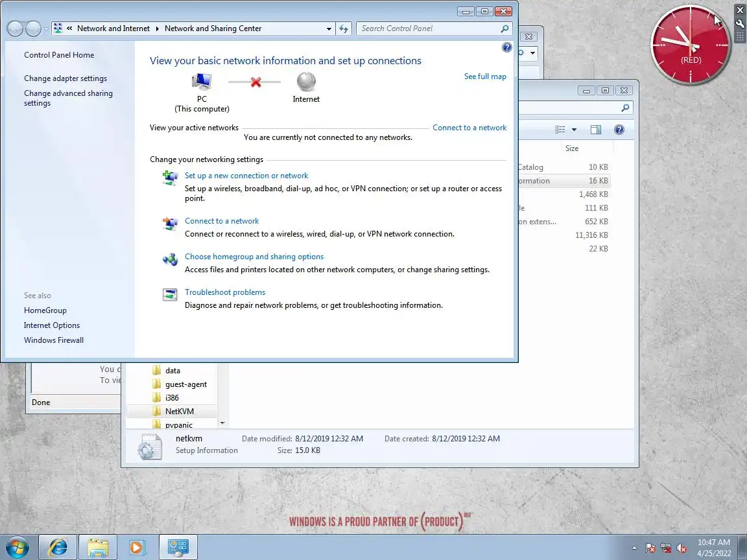The image size is (747, 560).
Task: Click the homegroup and sharing options icon
Action: click(170, 259)
